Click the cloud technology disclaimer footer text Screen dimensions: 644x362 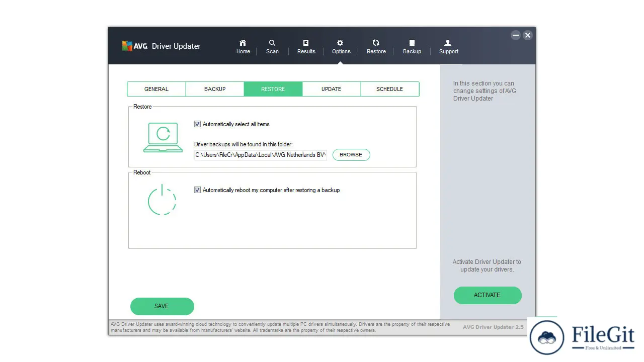(x=280, y=327)
